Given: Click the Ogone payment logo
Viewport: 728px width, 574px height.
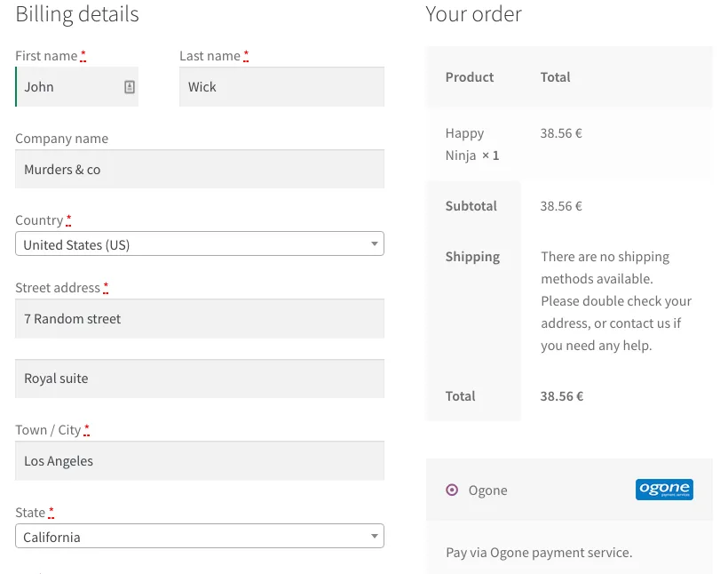Looking at the screenshot, I should click(664, 490).
